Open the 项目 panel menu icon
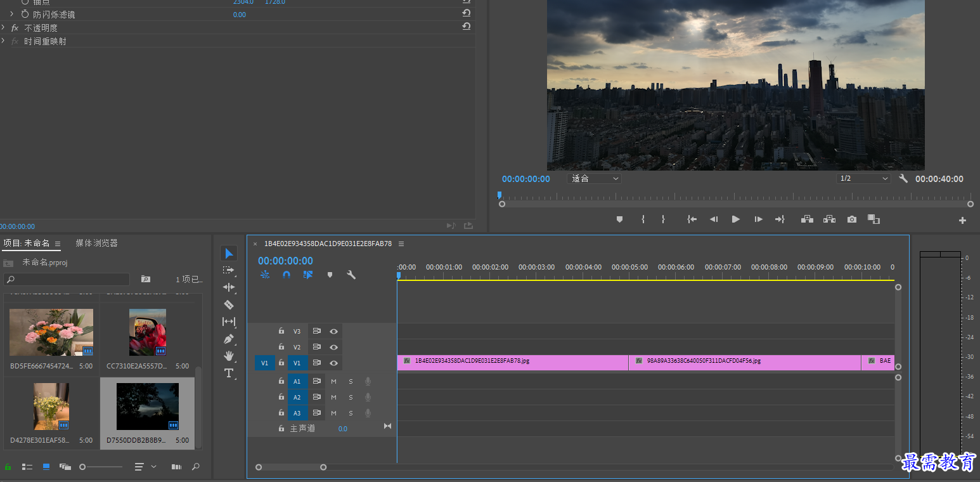The width and height of the screenshot is (980, 482). [x=58, y=244]
